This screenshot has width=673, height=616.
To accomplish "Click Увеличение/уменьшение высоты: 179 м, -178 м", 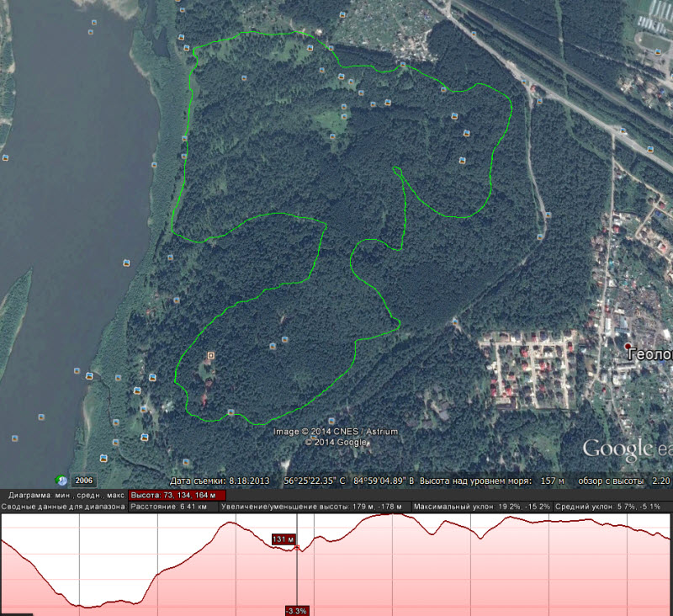I will [x=311, y=507].
